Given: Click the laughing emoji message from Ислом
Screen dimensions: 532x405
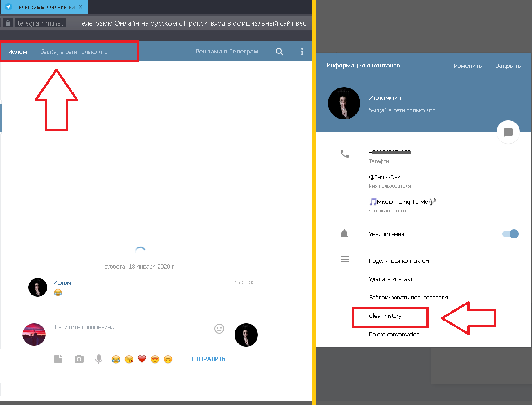Looking at the screenshot, I should point(58,292).
